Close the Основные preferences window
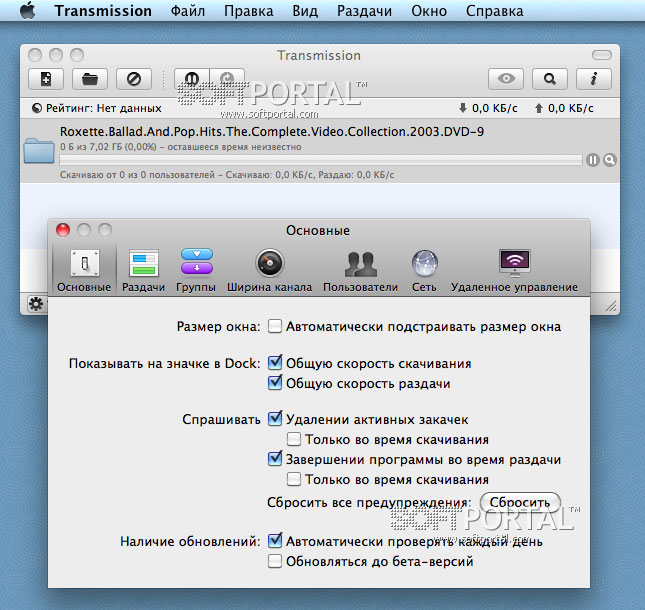 pos(63,230)
